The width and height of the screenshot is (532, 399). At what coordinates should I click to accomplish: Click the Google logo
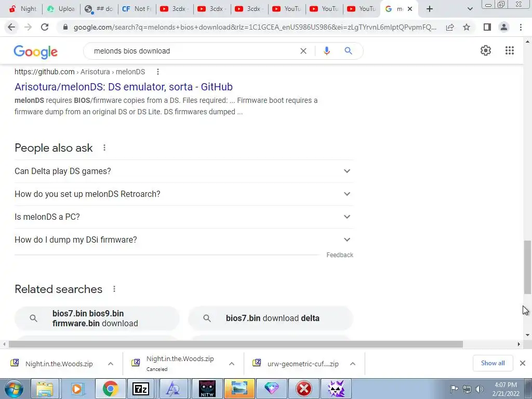coord(36,51)
